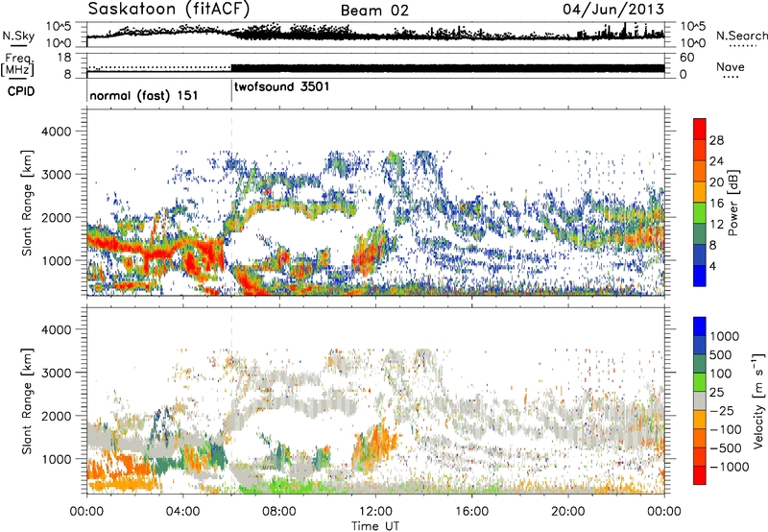Click the Beam 02 label
Image resolution: width=768 pixels, height=532 pixels.
click(374, 11)
